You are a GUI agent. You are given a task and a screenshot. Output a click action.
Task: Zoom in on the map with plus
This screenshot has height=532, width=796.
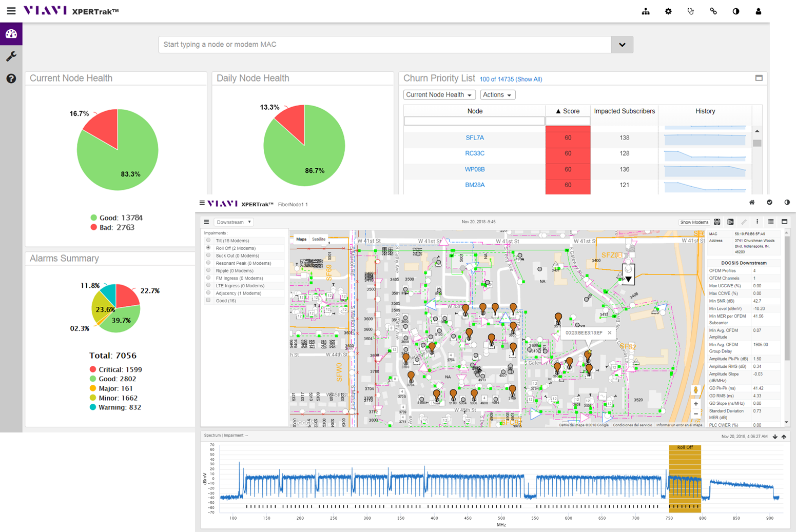pyautogui.click(x=696, y=404)
